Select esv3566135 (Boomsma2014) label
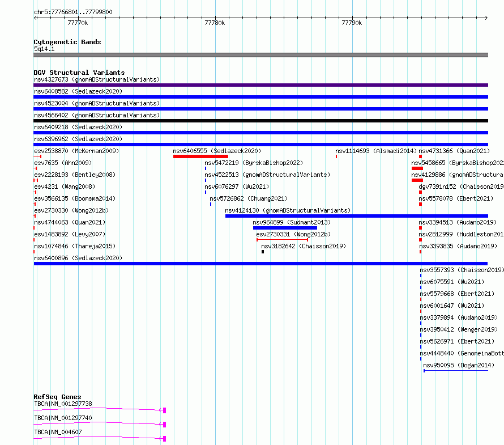 tap(75, 198)
